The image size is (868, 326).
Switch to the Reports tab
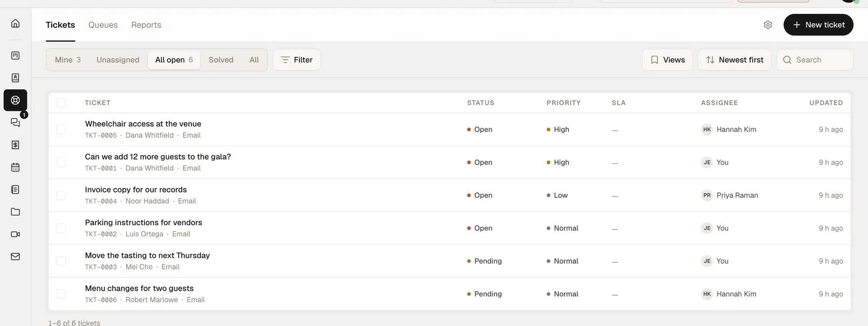(x=146, y=25)
